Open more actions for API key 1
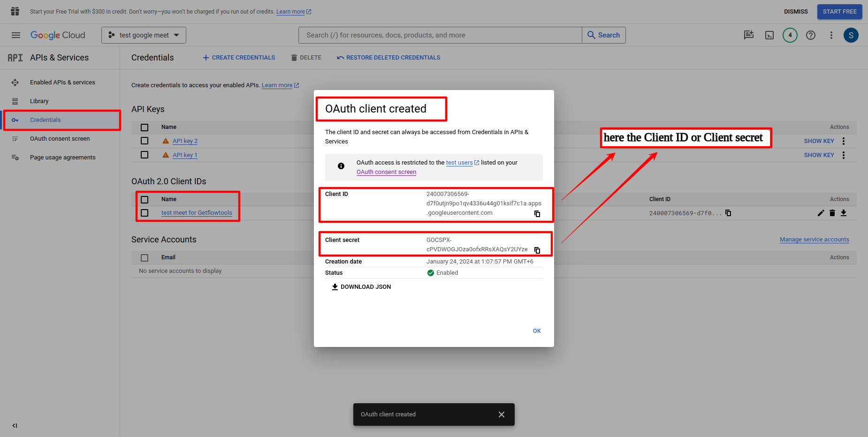 coord(844,155)
